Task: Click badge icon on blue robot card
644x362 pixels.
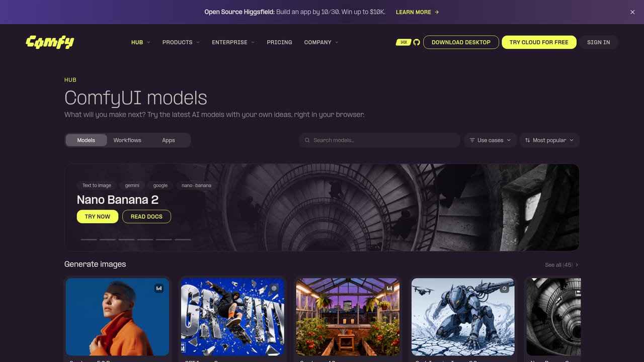Action: 505,288
